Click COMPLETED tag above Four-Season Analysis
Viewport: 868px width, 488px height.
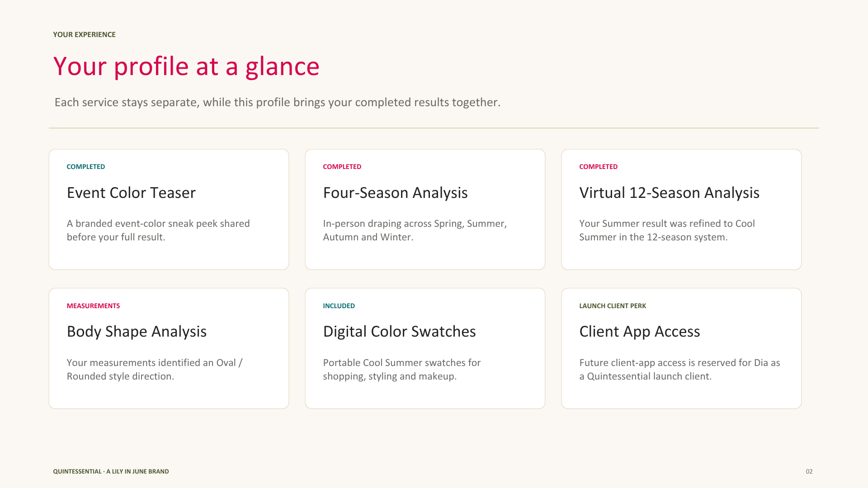click(342, 167)
